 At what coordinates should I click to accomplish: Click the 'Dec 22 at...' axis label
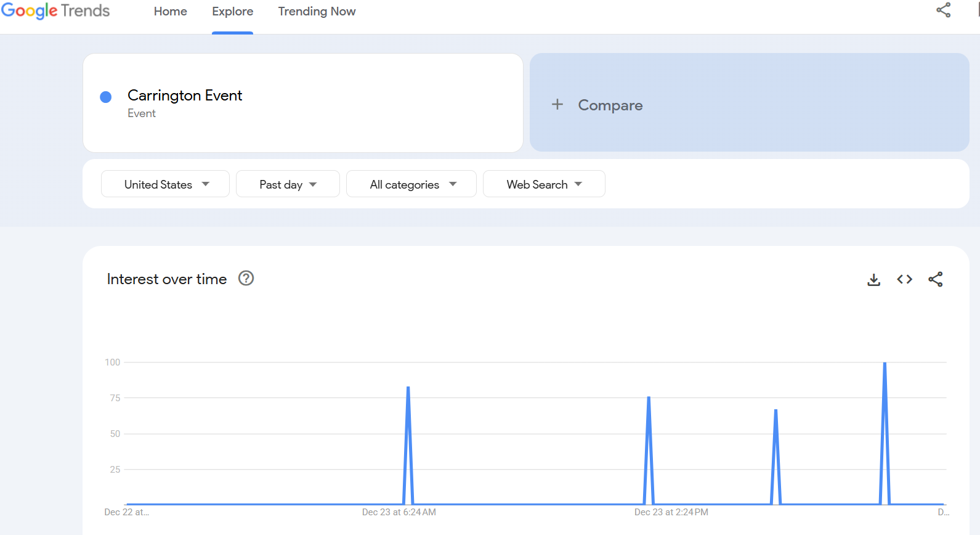click(x=127, y=512)
